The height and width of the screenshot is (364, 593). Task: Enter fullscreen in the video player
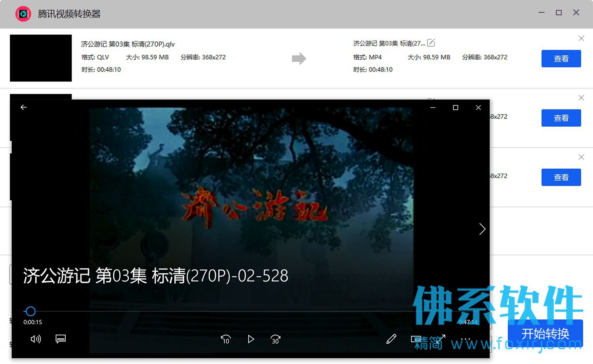pyautogui.click(x=441, y=339)
